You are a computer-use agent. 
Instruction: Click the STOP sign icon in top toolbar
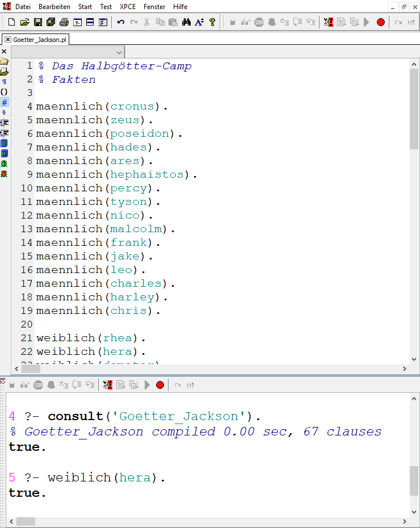click(x=259, y=22)
